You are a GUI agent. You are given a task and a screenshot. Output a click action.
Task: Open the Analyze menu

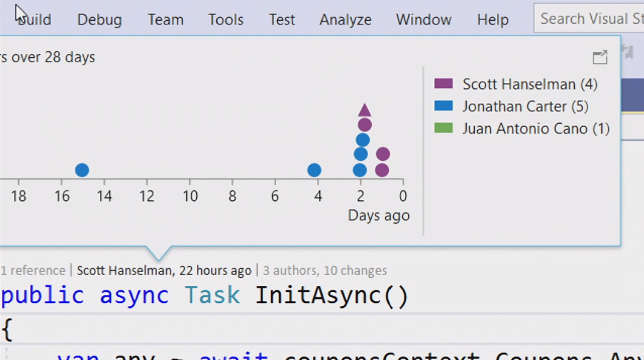[345, 19]
